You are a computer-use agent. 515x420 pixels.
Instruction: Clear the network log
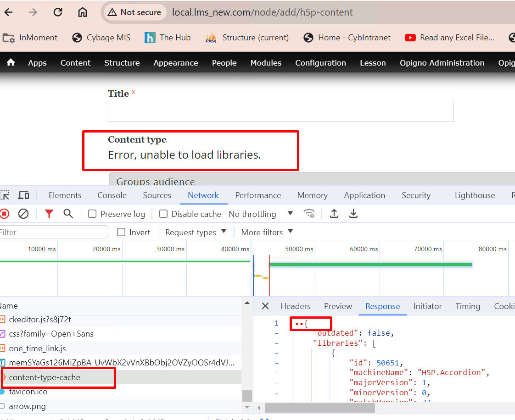[x=23, y=214]
